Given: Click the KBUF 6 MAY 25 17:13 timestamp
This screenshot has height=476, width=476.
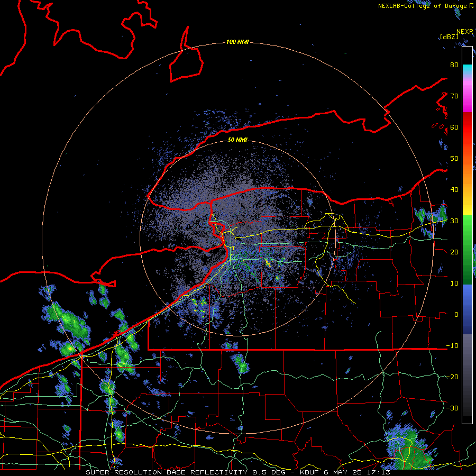Looking at the screenshot, I should click(x=345, y=472).
